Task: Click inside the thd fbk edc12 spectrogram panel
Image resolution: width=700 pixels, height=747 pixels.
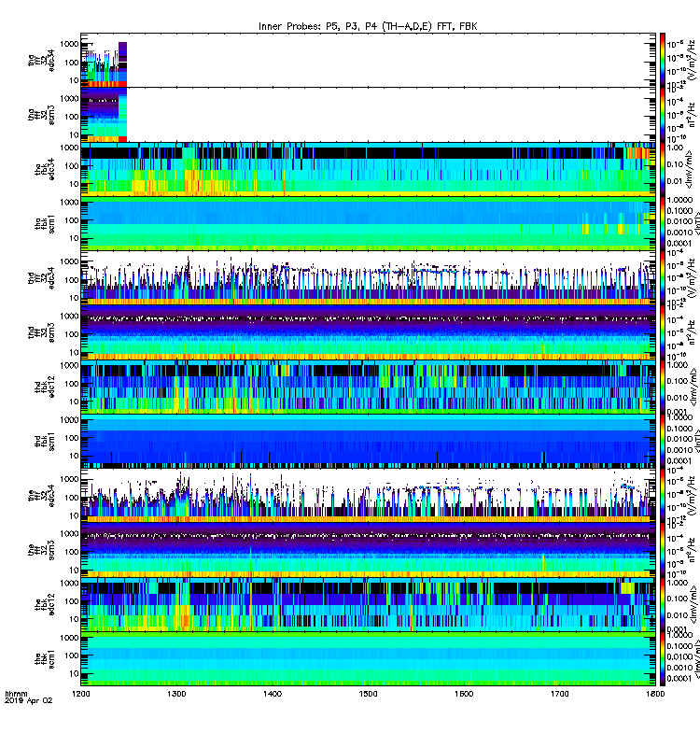Action: coord(368,387)
